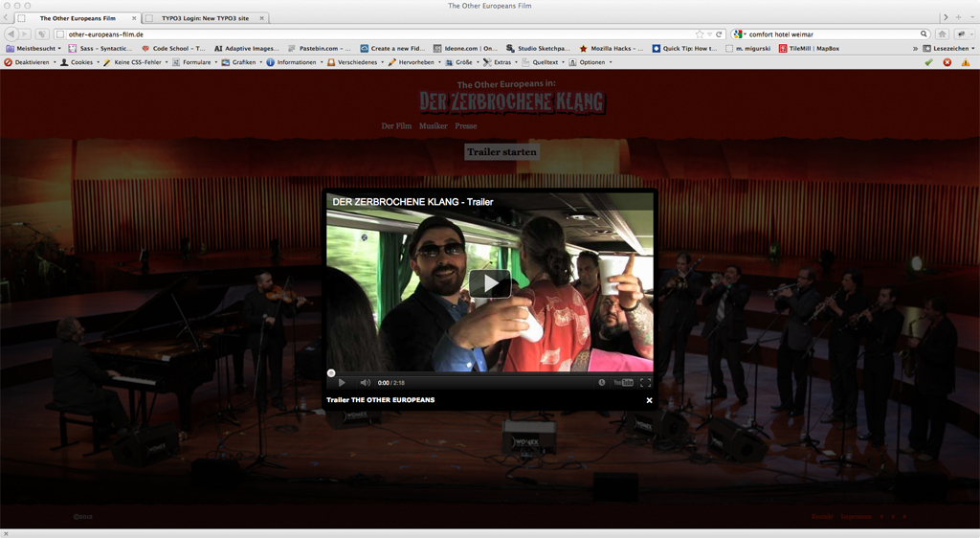Viewport: 980px width, 538px height.
Task: Play the trailer with the center play button
Action: (489, 283)
